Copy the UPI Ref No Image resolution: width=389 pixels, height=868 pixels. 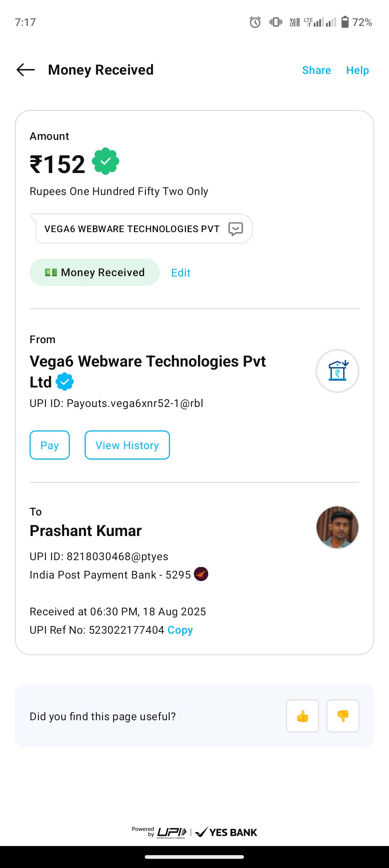click(180, 630)
